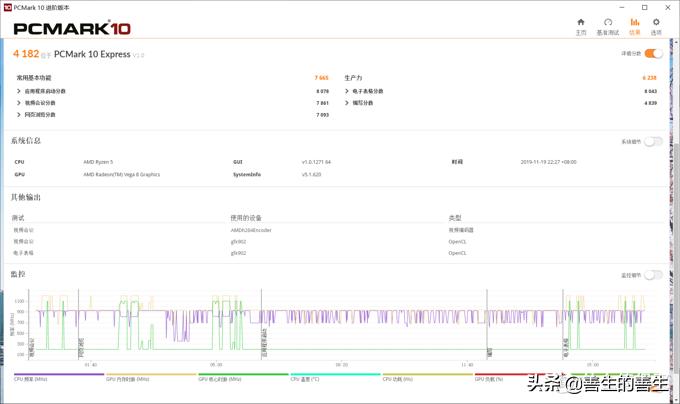680x404 pixels.
Task: Toggle GPU memory clock (MHz) legend
Action: (151, 377)
